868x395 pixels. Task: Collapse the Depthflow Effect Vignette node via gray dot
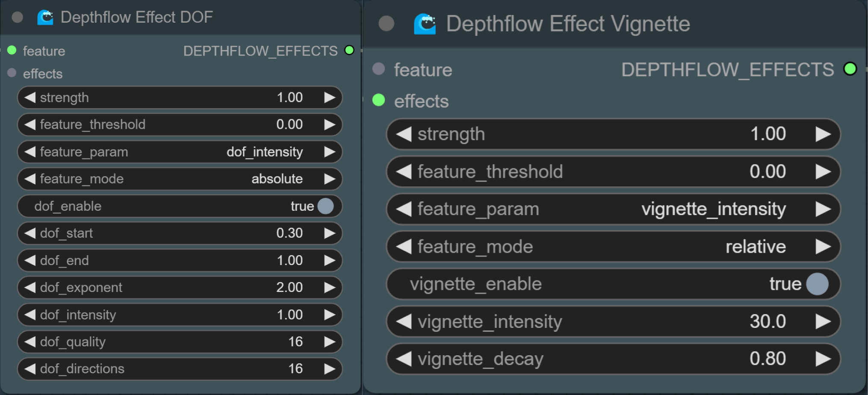pos(387,24)
